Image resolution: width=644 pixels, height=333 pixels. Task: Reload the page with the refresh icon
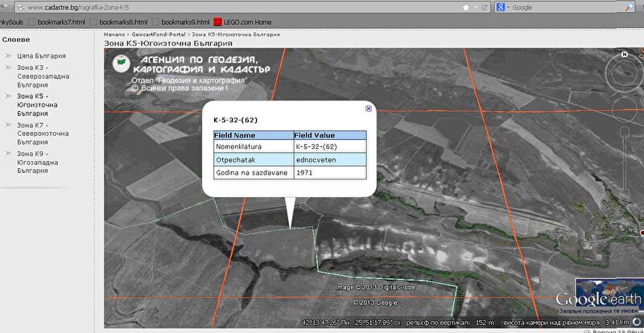pos(485,7)
